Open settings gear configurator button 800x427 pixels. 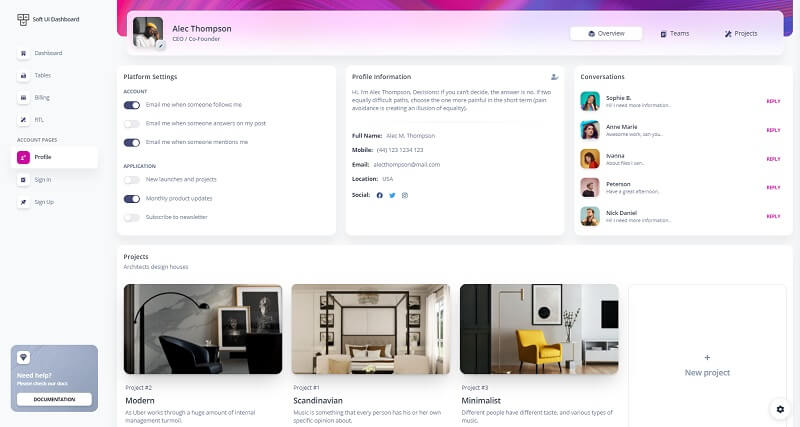pos(780,409)
